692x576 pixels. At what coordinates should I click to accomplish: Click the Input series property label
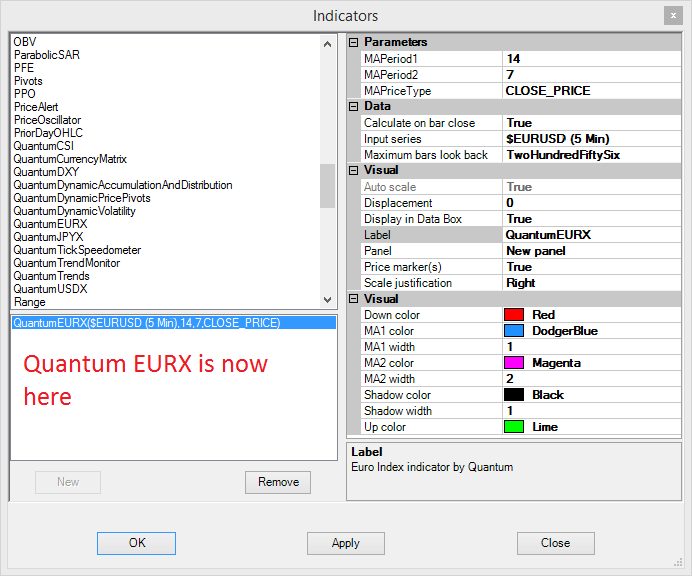pyautogui.click(x=392, y=139)
